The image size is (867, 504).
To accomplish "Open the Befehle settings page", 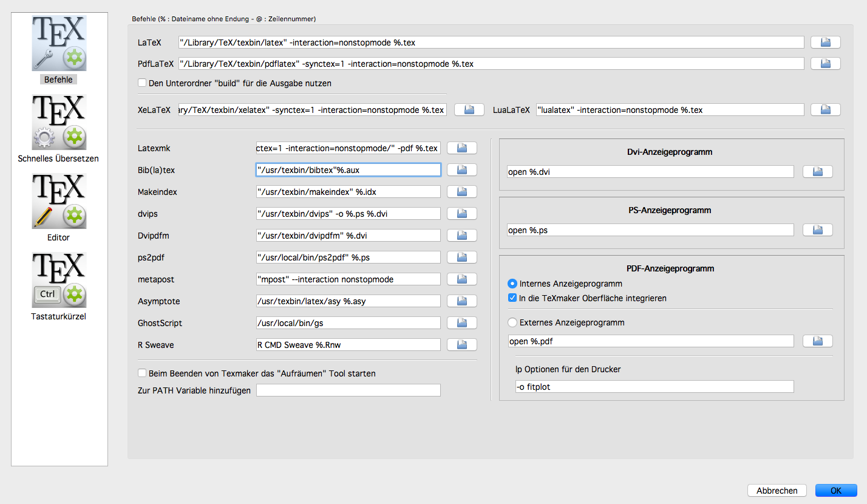I will pos(59,50).
